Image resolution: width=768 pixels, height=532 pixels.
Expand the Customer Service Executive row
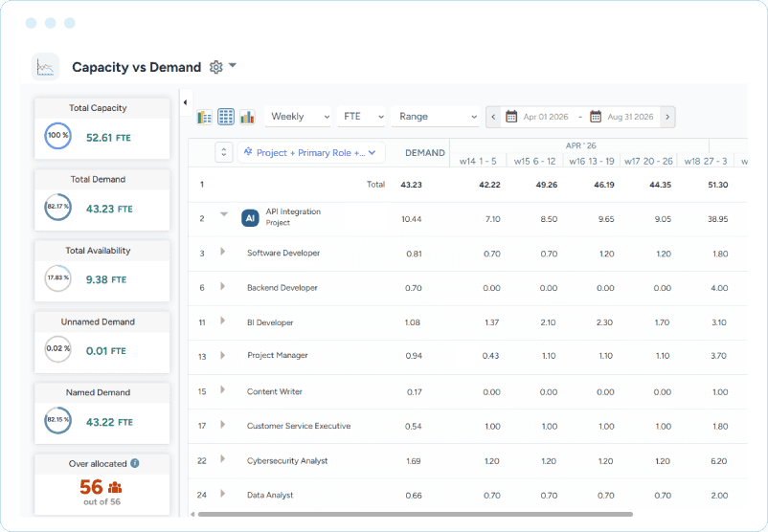223,424
